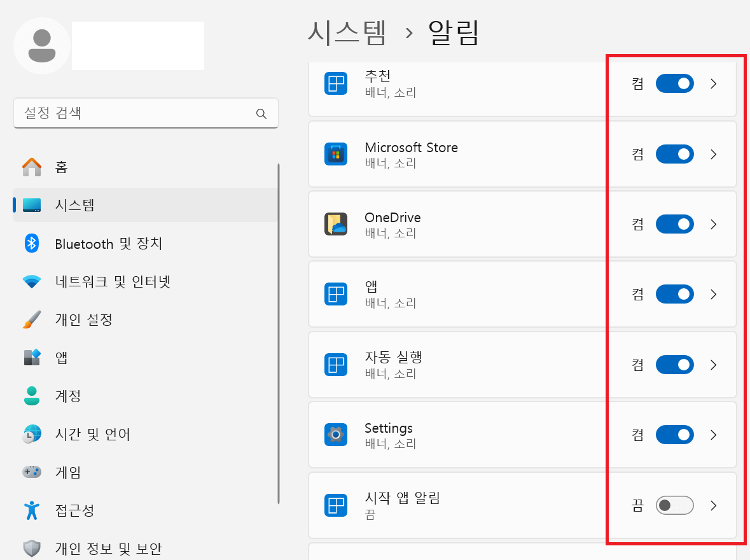Image resolution: width=750 pixels, height=560 pixels.
Task: Expand Microsoft Store notification settings via chevron
Action: point(713,154)
